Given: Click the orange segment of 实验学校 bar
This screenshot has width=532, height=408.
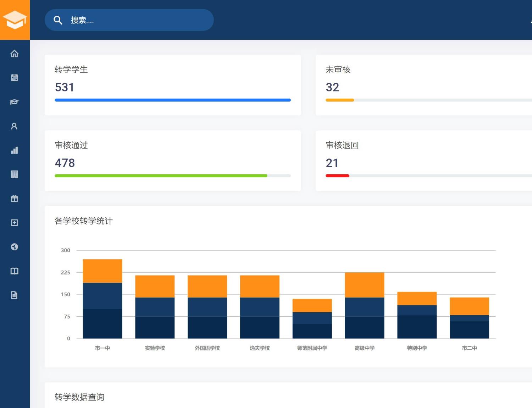Looking at the screenshot, I should [x=155, y=287].
